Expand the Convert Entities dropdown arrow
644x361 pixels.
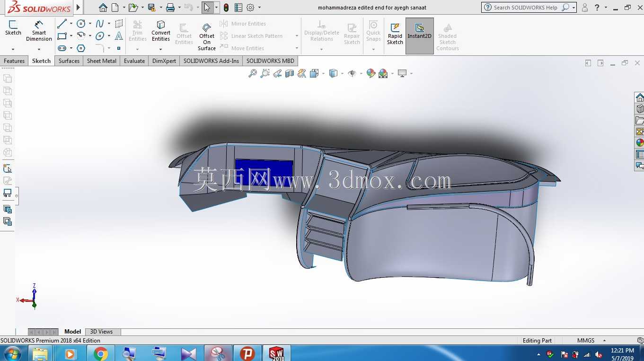[x=160, y=49]
